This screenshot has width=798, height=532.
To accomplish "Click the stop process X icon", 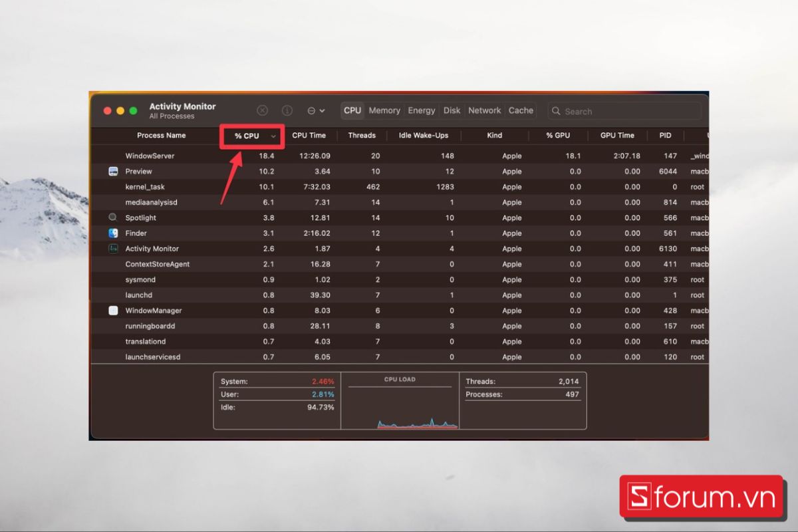I will (x=263, y=110).
